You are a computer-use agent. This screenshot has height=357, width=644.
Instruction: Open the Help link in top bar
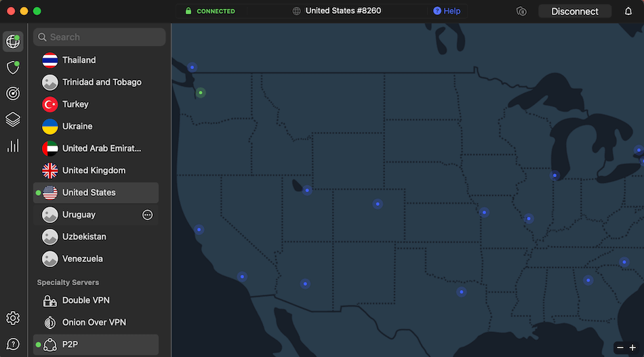(447, 11)
